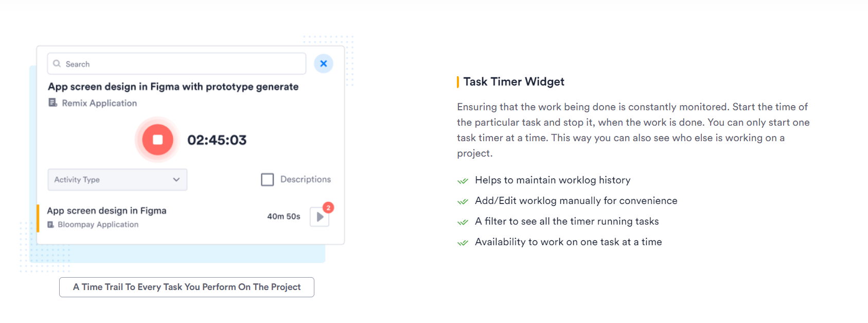Click the running timer 02:45:03 display
Screen dimensions: 868x323
[x=217, y=140]
